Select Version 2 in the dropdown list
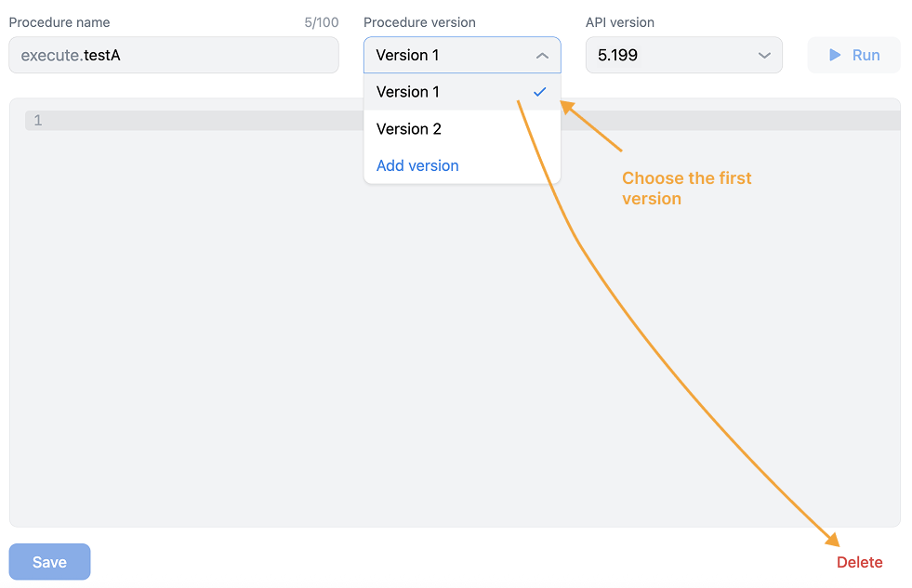 pyautogui.click(x=462, y=128)
